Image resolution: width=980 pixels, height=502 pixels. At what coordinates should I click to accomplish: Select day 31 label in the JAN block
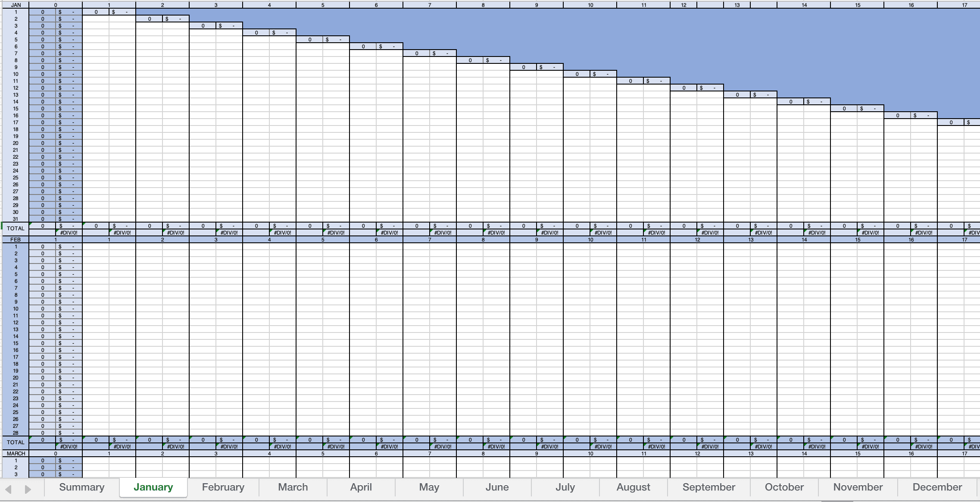(16, 219)
